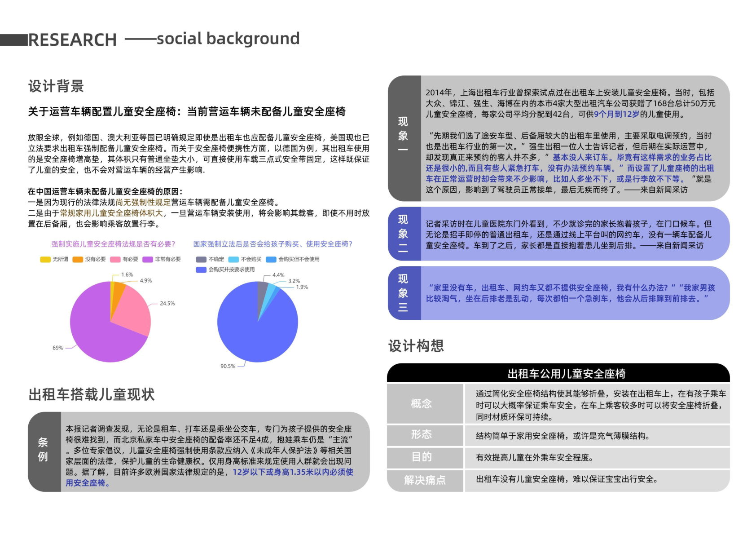Viewport: 756px width, 535px height.
Task: Select the 形态 table row label
Action: coord(425,435)
